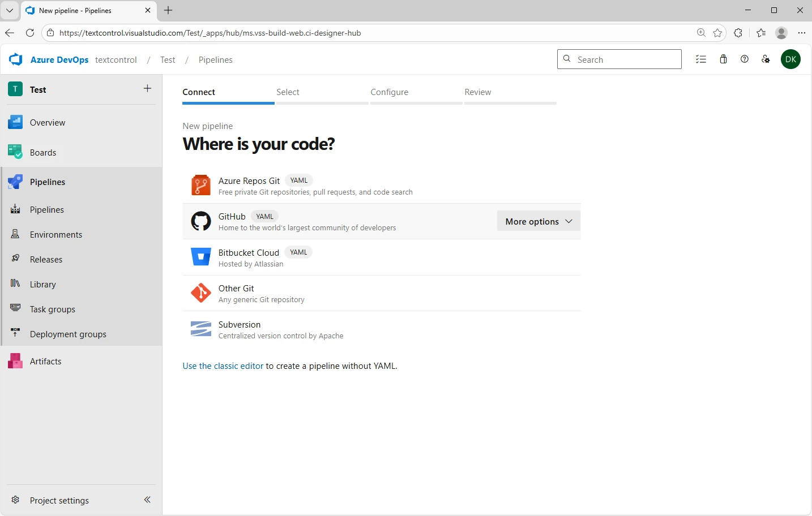The image size is (812, 516).
Task: Open the Deployment groups page
Action: [x=68, y=334]
